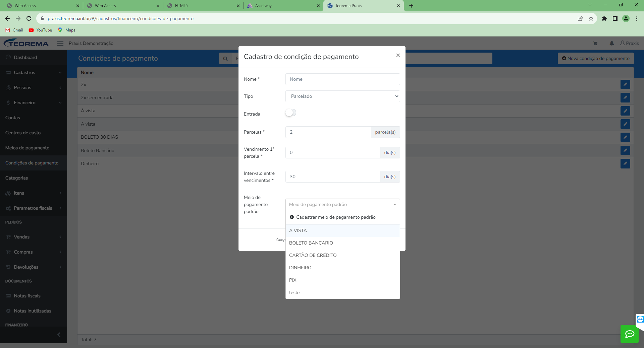Open Notas inutilizadas page
This screenshot has height=348, width=644.
click(34, 311)
